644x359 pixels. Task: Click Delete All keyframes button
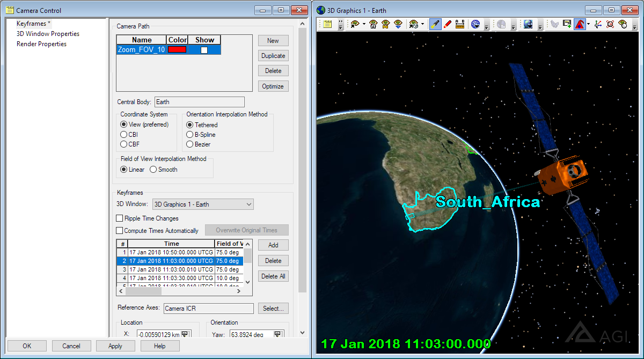click(x=273, y=276)
